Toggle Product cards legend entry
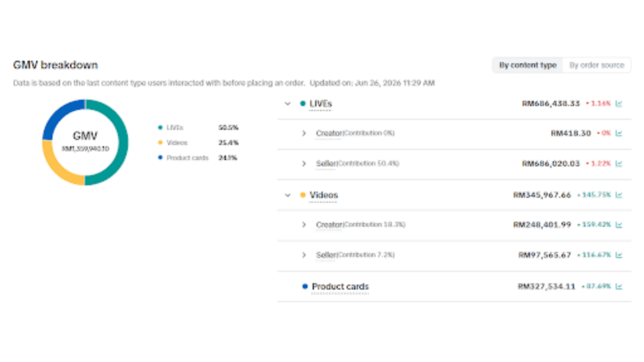 pyautogui.click(x=183, y=158)
